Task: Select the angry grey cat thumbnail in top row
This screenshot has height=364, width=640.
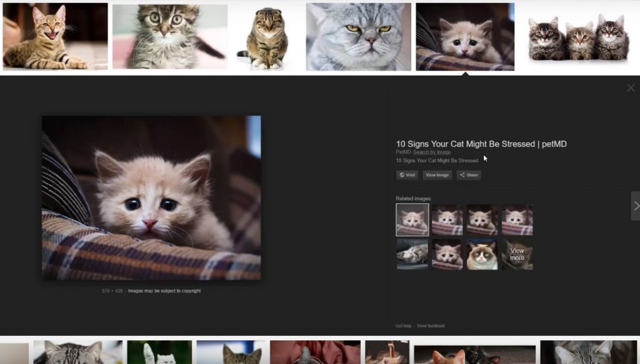Action: click(359, 34)
